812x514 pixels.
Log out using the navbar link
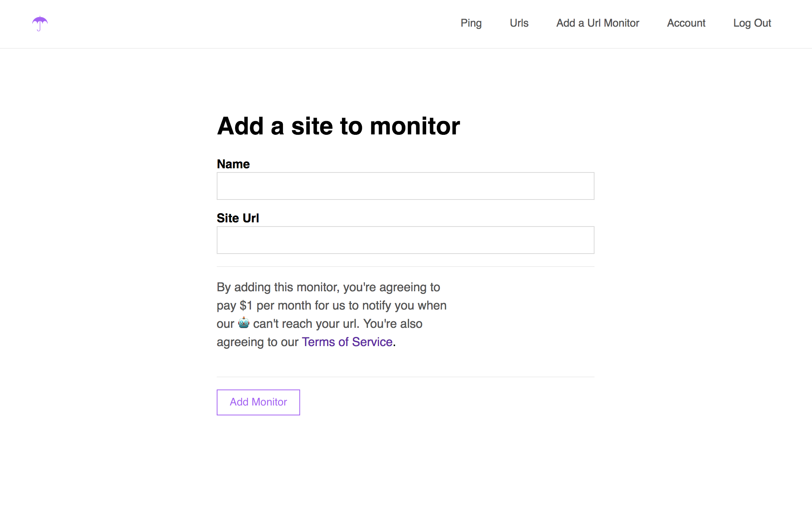tap(752, 23)
